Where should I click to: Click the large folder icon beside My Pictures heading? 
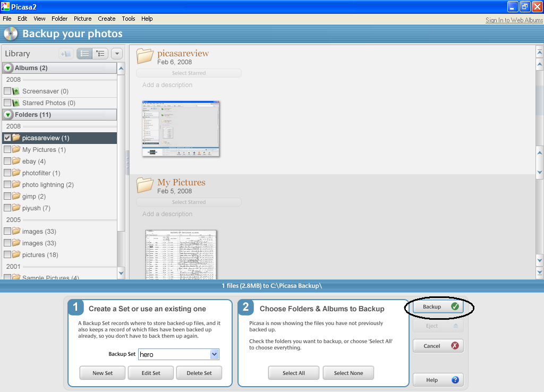tap(144, 185)
